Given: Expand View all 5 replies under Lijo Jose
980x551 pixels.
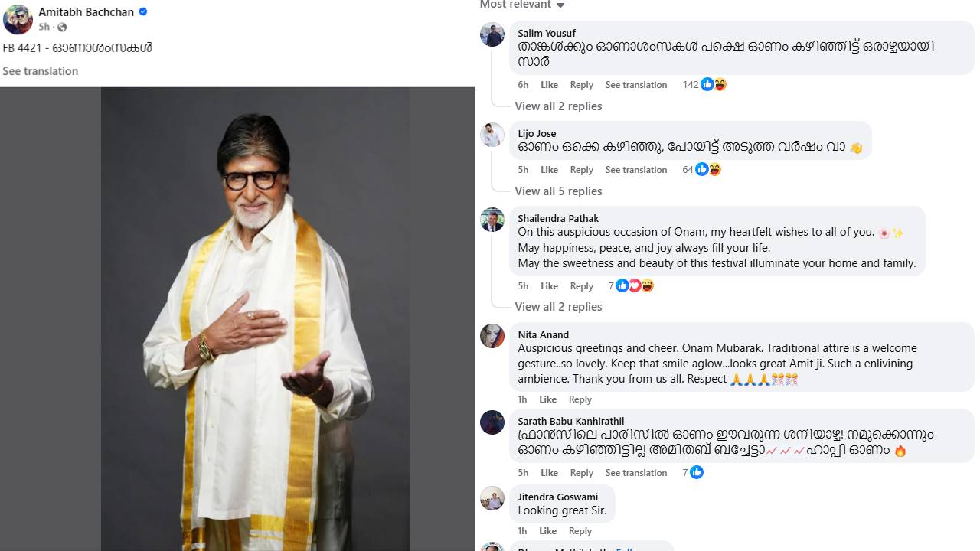Looking at the screenshot, I should 558,191.
